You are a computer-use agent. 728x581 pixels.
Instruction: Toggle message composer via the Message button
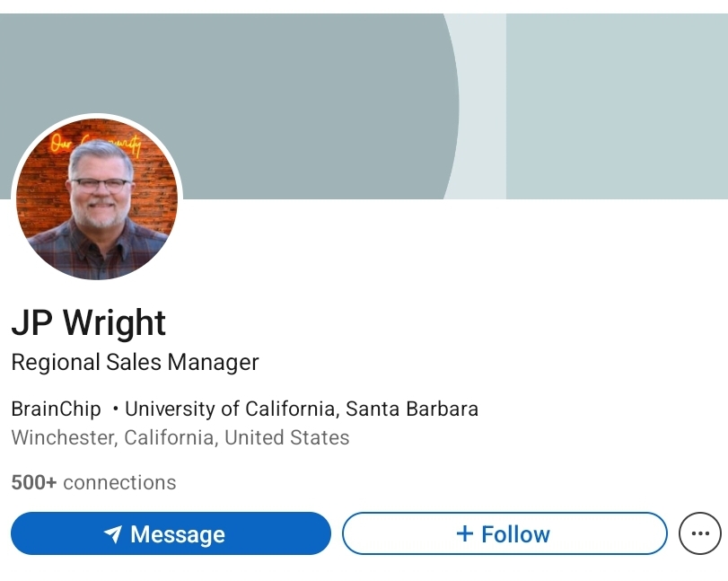pyautogui.click(x=171, y=533)
